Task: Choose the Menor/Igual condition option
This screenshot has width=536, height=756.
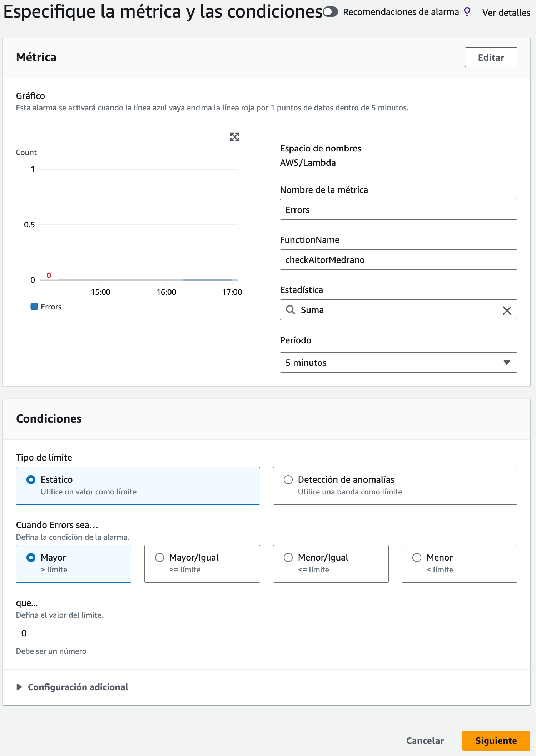Action: (x=331, y=564)
